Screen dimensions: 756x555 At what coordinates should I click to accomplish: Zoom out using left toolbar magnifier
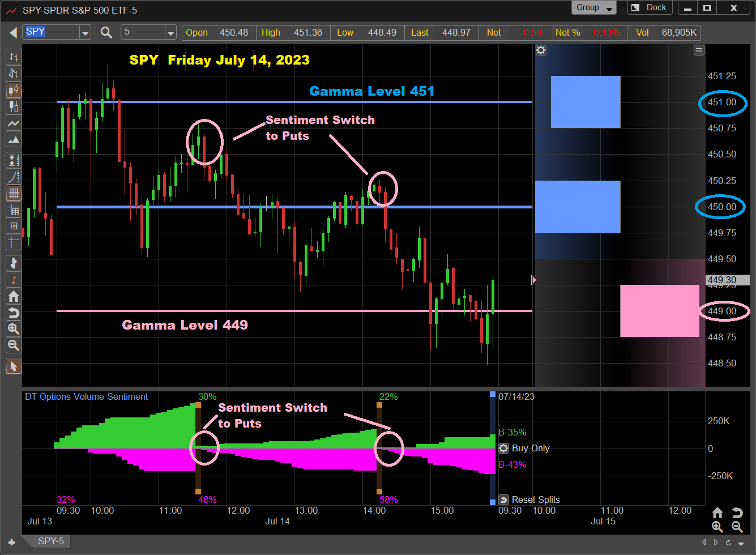point(14,345)
